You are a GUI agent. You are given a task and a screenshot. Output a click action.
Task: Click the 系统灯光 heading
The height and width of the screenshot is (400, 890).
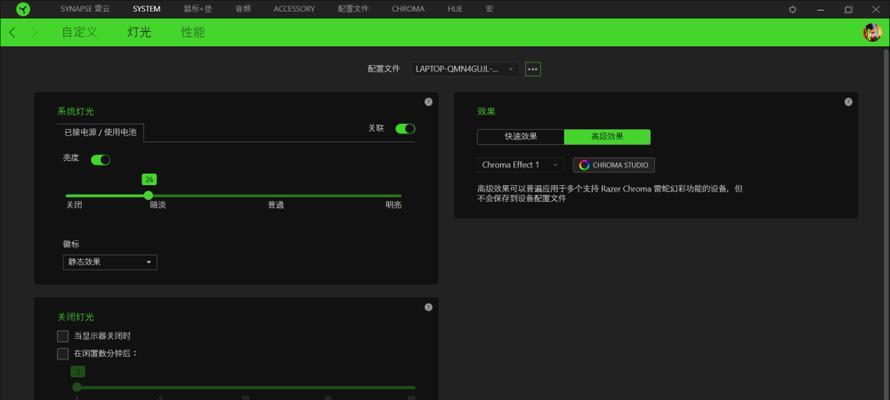pos(75,112)
